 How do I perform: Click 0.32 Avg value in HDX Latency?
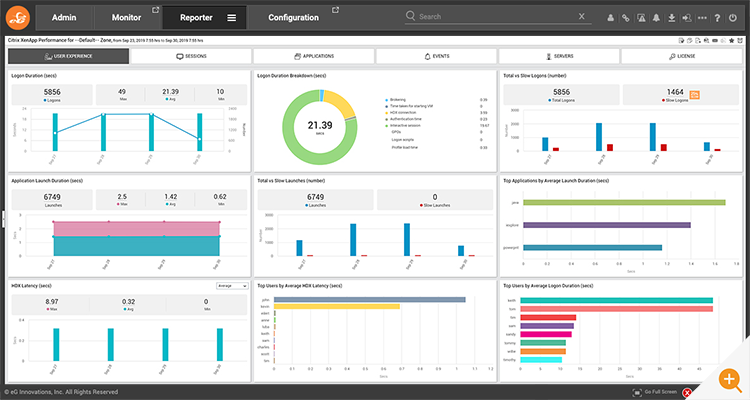(x=128, y=301)
